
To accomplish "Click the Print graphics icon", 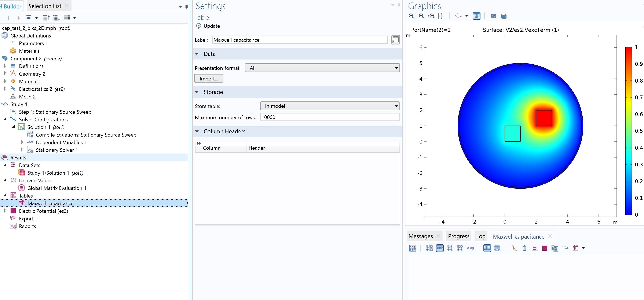I will point(504,16).
